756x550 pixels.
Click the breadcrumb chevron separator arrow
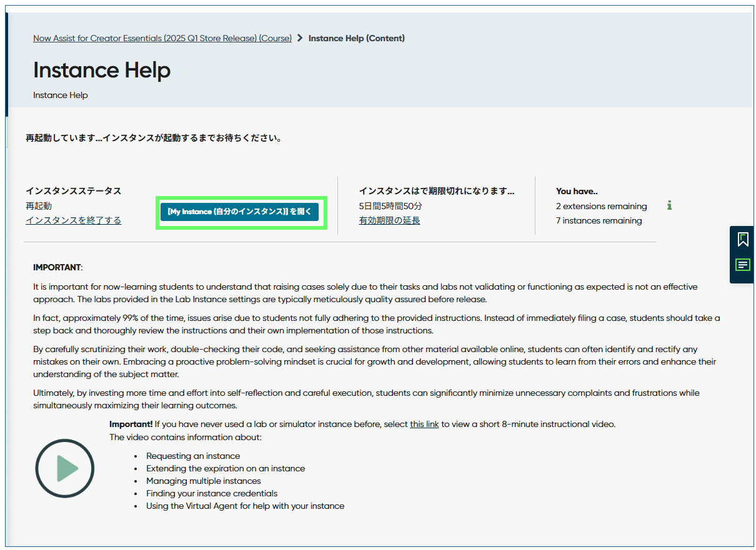point(300,38)
